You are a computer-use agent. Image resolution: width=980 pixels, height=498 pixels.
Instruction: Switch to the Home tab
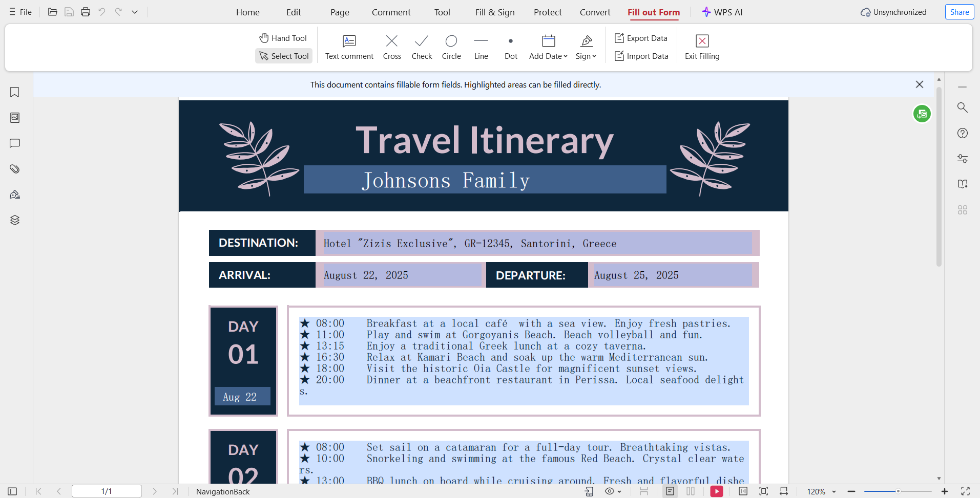(x=248, y=12)
